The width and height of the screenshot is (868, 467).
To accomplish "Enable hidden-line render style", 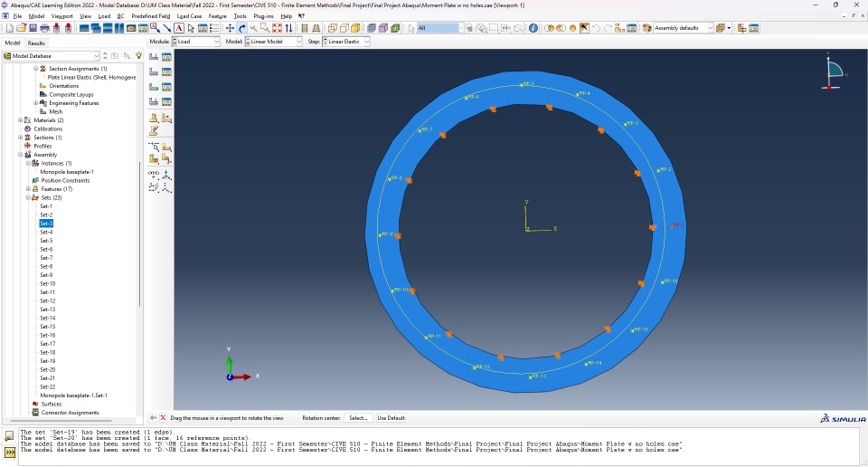I will [344, 28].
